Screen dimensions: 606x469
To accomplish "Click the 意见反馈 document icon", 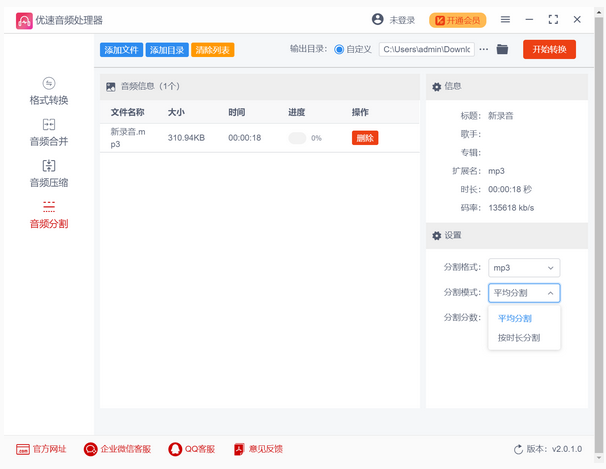I will pyautogui.click(x=239, y=449).
